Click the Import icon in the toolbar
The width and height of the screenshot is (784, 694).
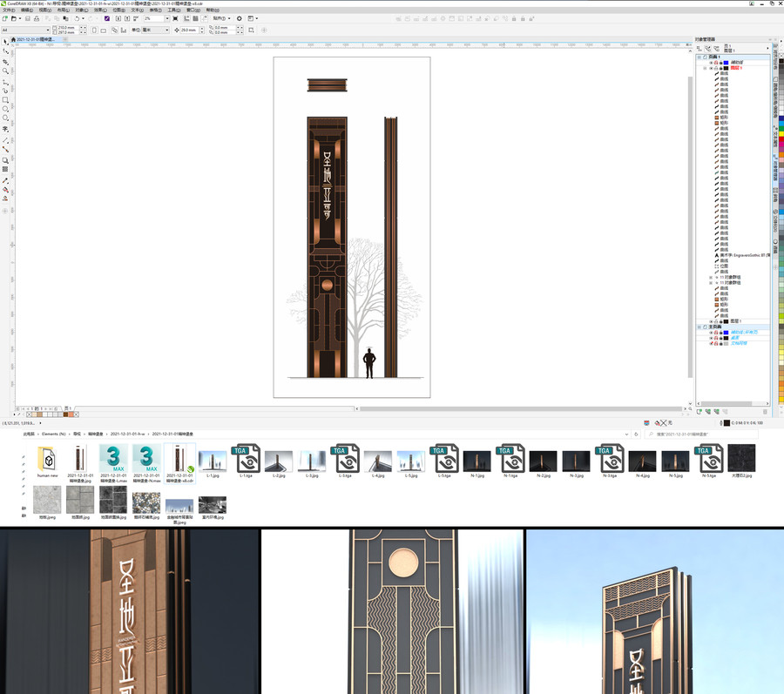pyautogui.click(x=118, y=18)
